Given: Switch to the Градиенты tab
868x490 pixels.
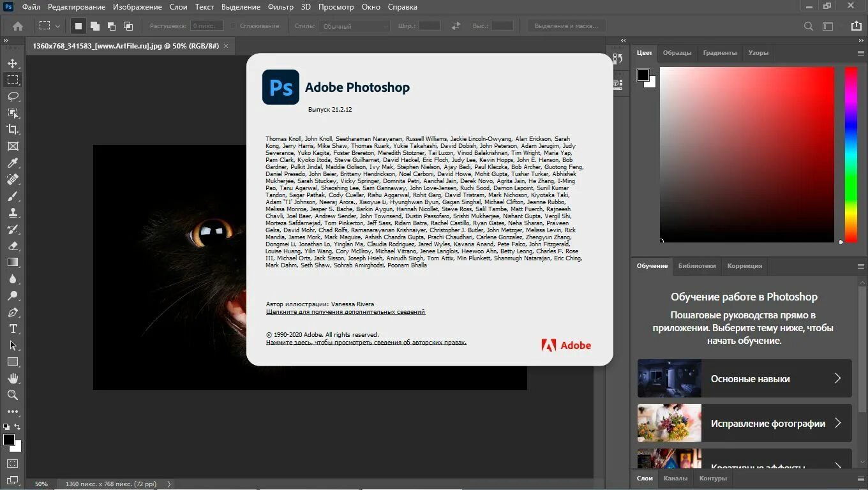Looking at the screenshot, I should click(x=720, y=53).
